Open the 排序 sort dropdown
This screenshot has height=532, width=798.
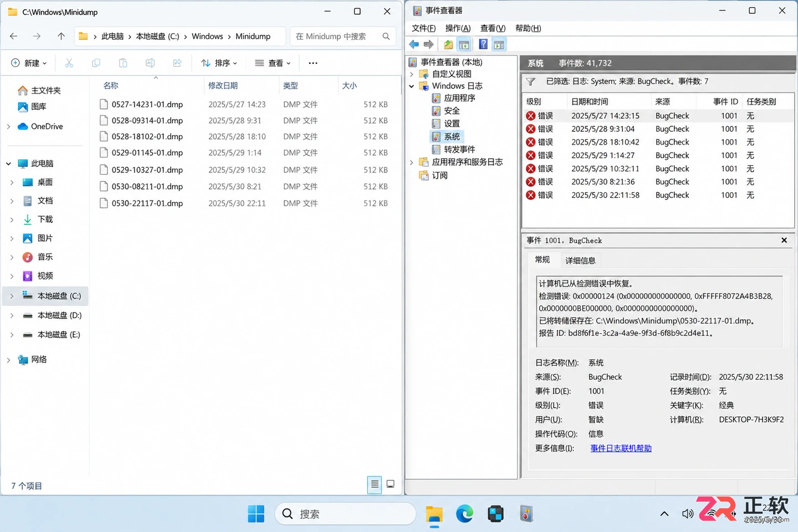click(x=219, y=63)
